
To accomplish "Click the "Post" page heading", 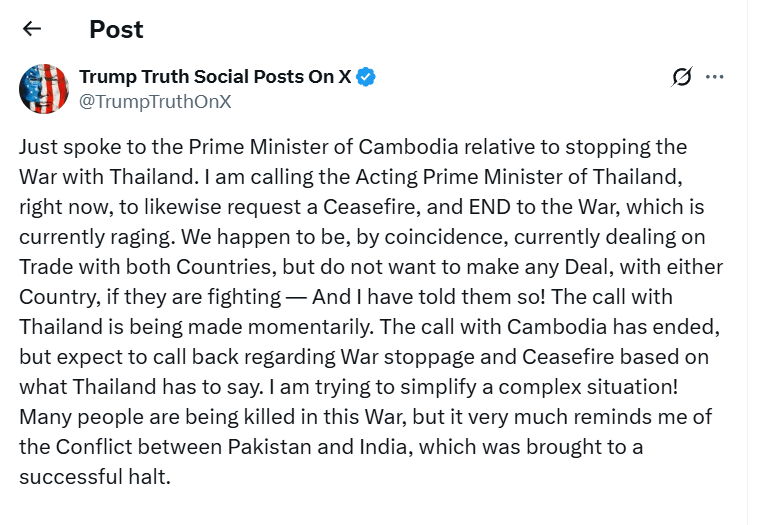I will [x=116, y=29].
